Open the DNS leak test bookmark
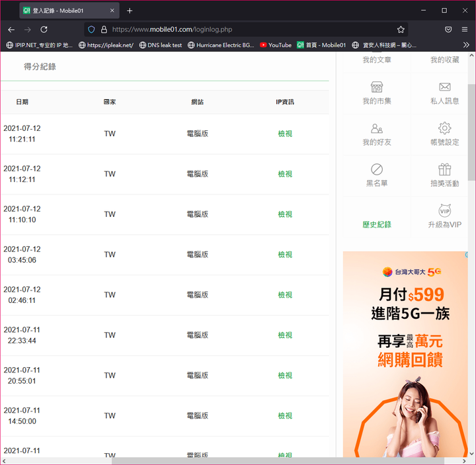This screenshot has width=476, height=465. (x=160, y=45)
